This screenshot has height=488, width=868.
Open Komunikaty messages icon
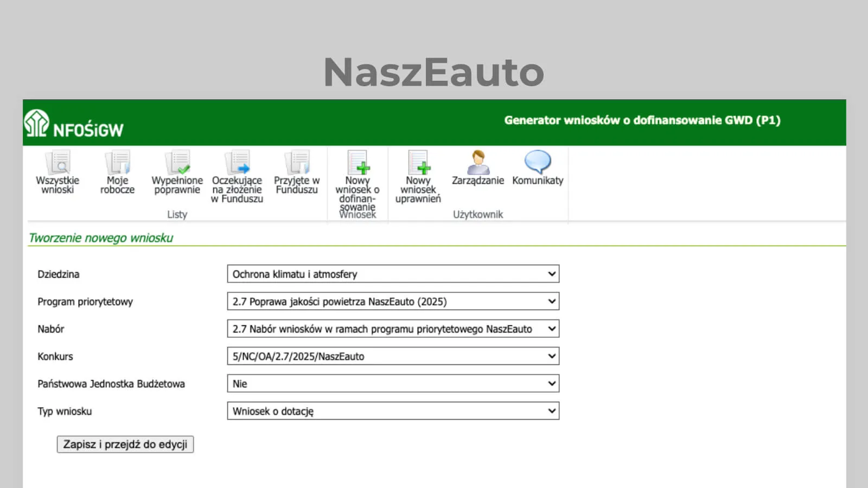pyautogui.click(x=538, y=162)
